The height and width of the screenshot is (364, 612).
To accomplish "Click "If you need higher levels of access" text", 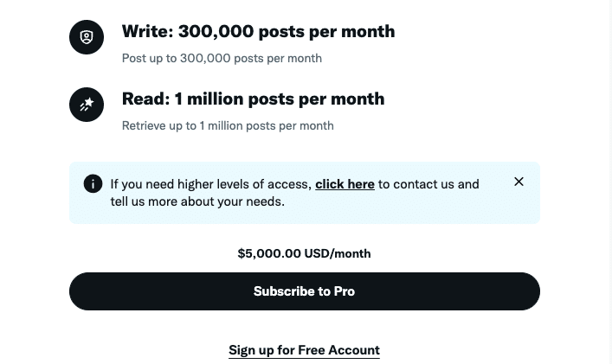I will coord(210,184).
